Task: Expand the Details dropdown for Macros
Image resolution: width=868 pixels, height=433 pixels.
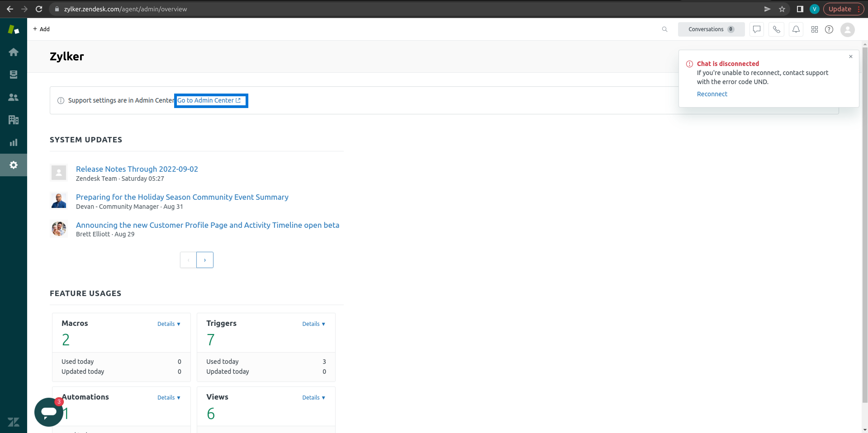Action: tap(168, 324)
